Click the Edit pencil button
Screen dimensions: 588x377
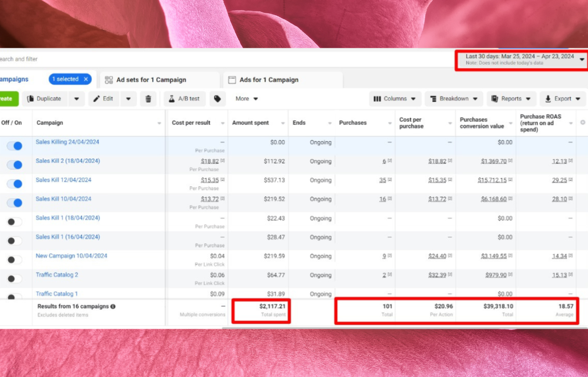104,99
